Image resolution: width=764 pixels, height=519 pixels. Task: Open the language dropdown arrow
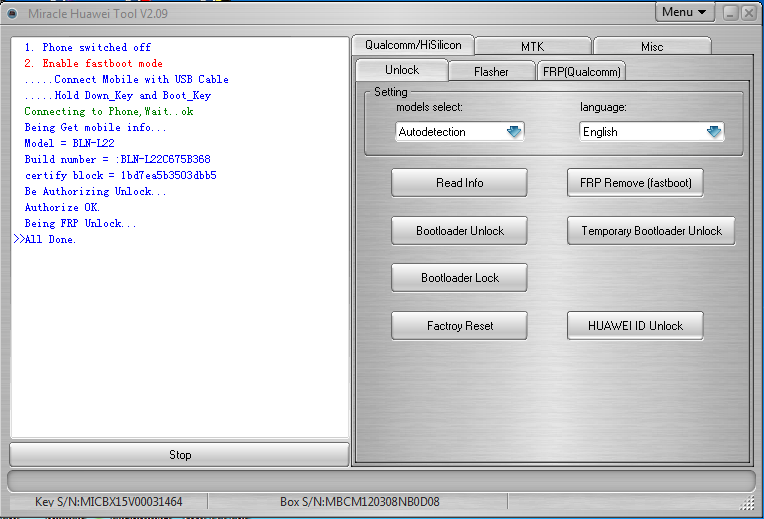click(713, 132)
